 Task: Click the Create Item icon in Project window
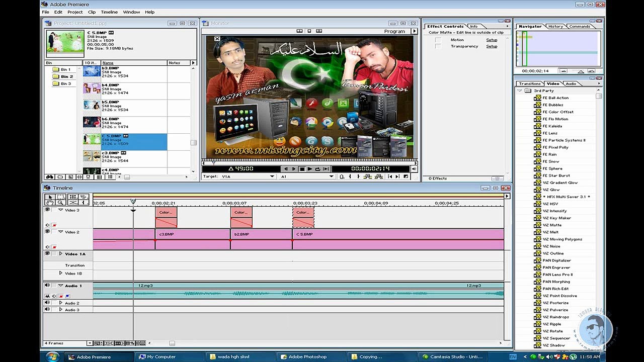[x=71, y=177]
